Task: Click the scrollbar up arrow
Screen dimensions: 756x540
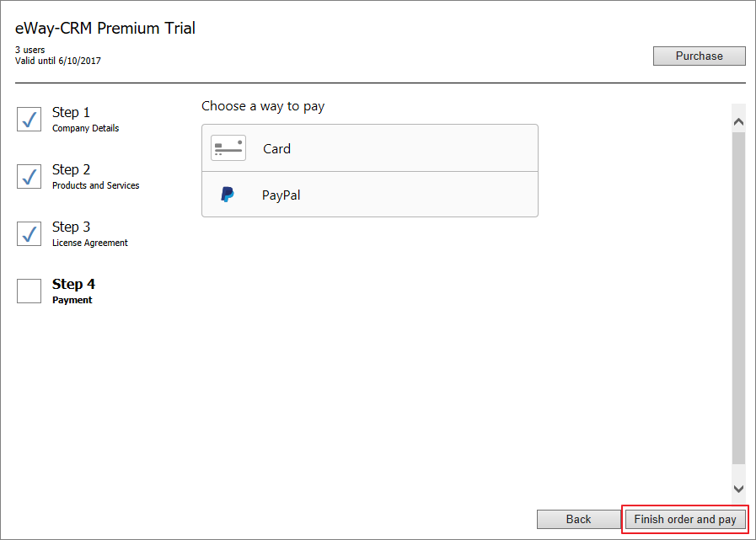Action: tap(738, 122)
